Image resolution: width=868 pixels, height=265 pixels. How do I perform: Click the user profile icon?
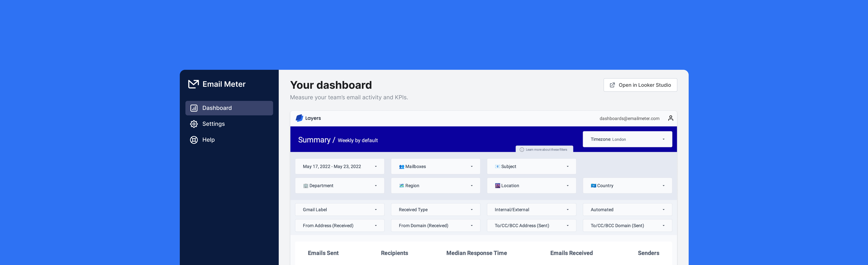pos(671,118)
